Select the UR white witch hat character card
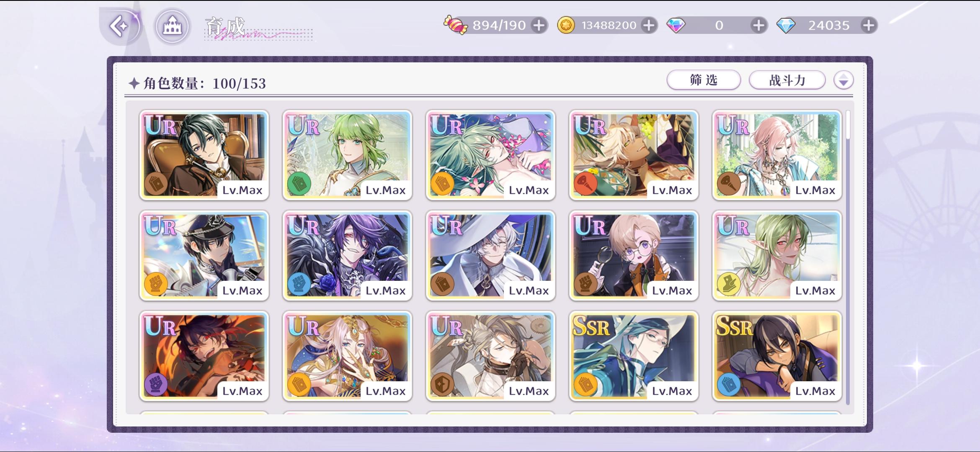Viewport: 980px width, 452px height. point(490,255)
